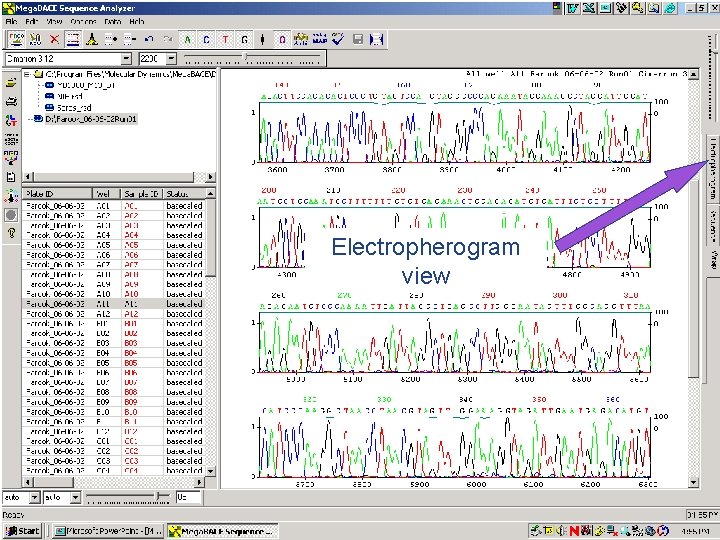This screenshot has width=720, height=540.
Task: Click the red X delete toolbar icon
Action: (54, 39)
